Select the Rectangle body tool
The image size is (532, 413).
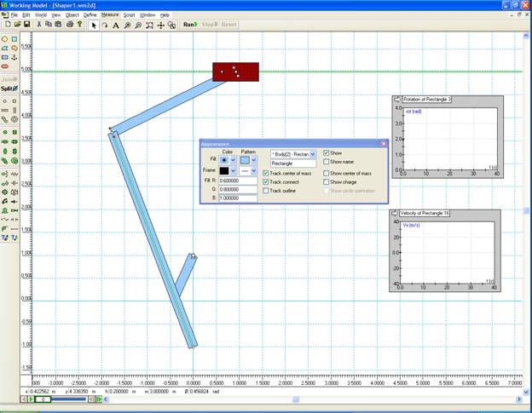(x=5, y=58)
